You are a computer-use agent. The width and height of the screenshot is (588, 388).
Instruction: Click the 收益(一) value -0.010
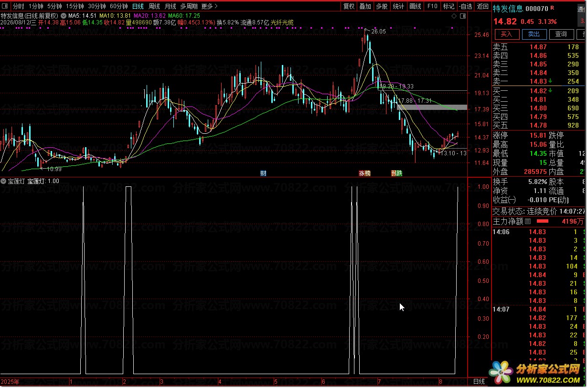tap(537, 200)
